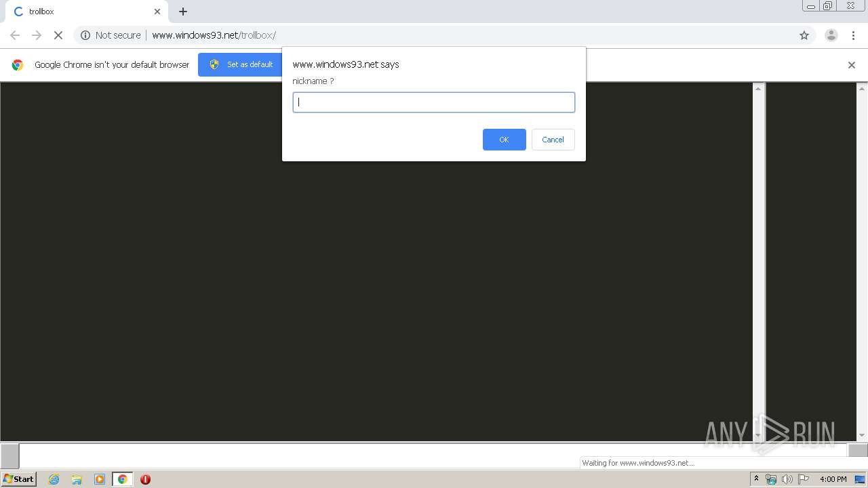Go forward to next page

click(37, 35)
